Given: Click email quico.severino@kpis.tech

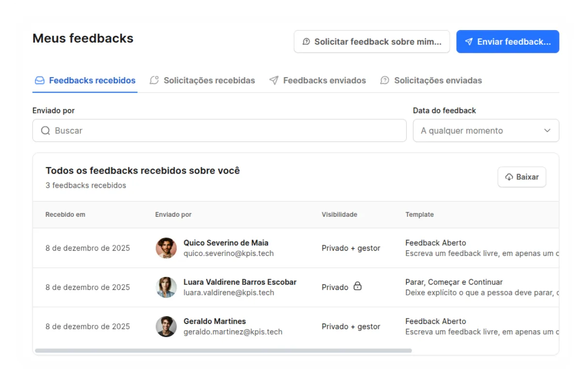Looking at the screenshot, I should [229, 253].
